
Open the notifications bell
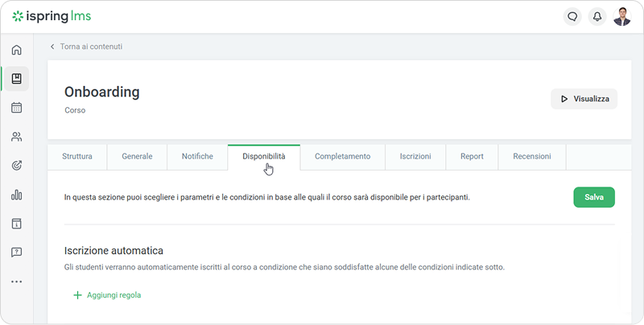click(597, 16)
